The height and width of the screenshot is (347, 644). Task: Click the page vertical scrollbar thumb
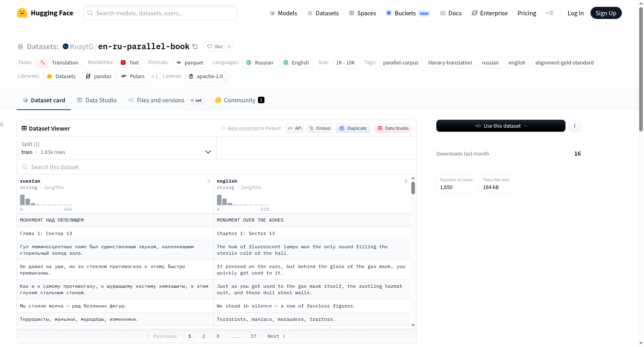point(641,69)
